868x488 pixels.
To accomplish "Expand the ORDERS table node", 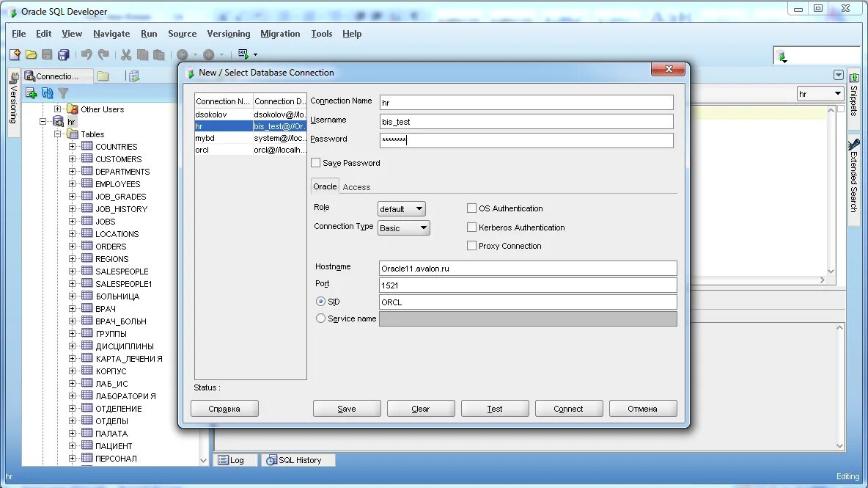I will [72, 246].
